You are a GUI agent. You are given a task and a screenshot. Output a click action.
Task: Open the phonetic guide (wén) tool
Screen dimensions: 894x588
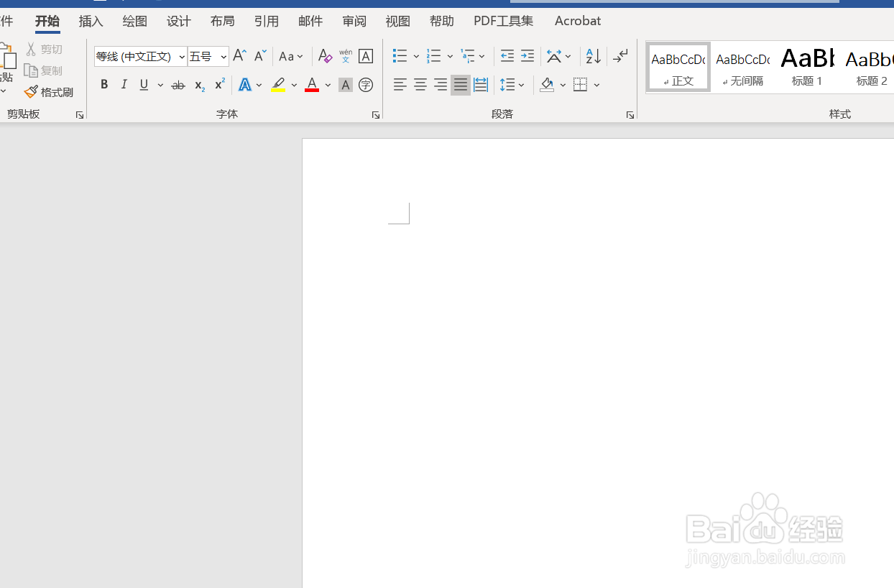(x=346, y=56)
